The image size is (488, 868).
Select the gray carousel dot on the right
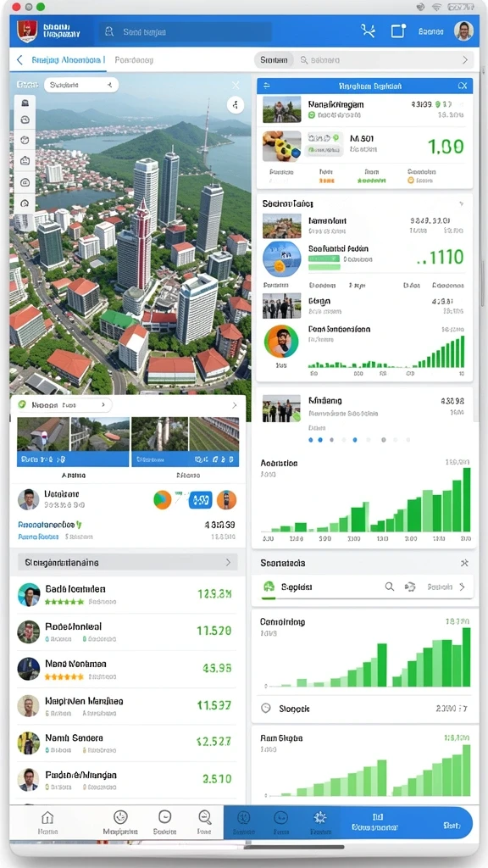tap(384, 440)
